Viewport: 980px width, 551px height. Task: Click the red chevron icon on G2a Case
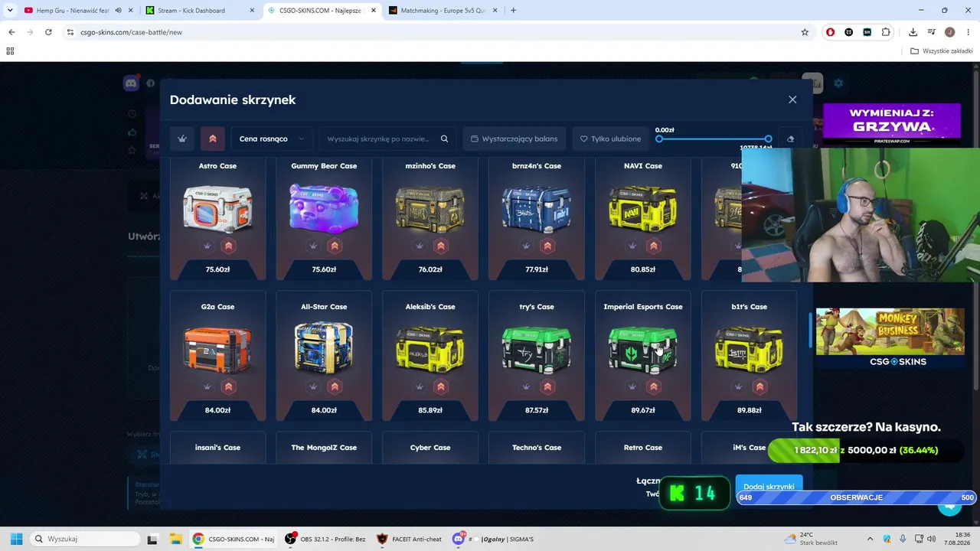coord(228,386)
